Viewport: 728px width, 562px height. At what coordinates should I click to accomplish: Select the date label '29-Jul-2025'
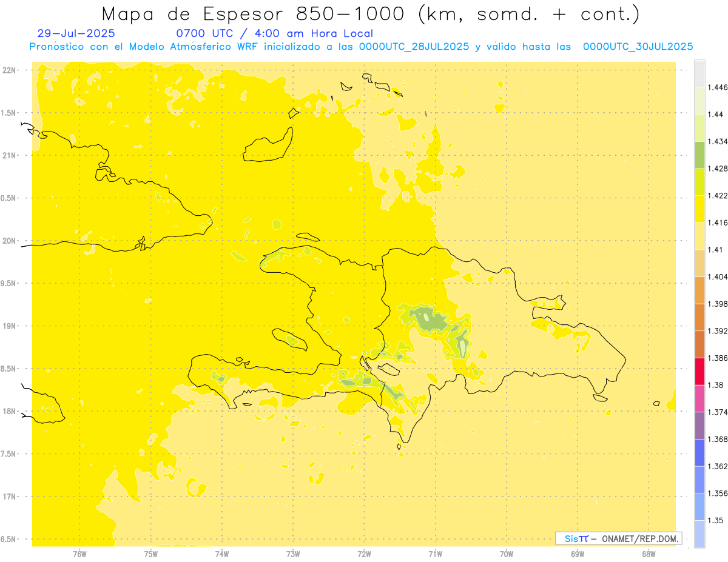click(76, 33)
